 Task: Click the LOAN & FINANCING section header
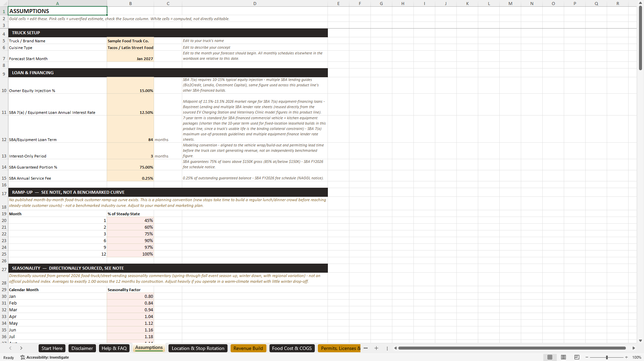(x=168, y=73)
